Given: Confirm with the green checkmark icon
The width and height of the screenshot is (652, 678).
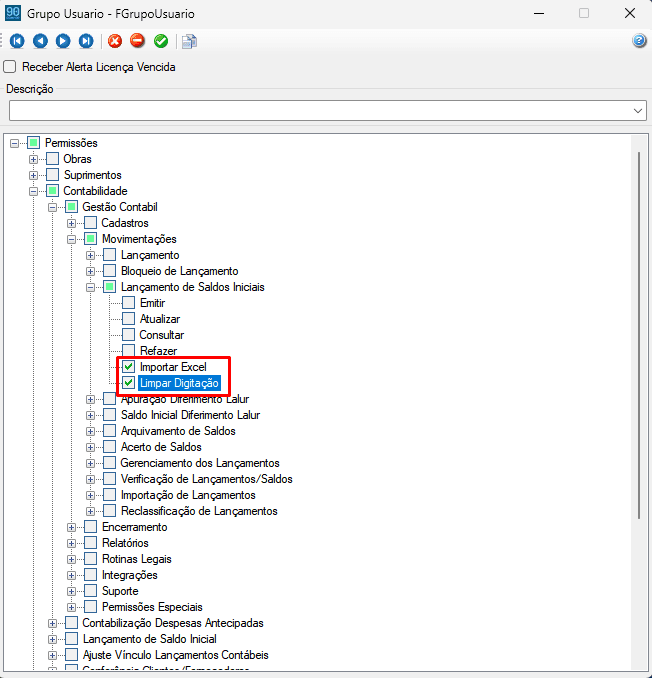Looking at the screenshot, I should [x=161, y=41].
